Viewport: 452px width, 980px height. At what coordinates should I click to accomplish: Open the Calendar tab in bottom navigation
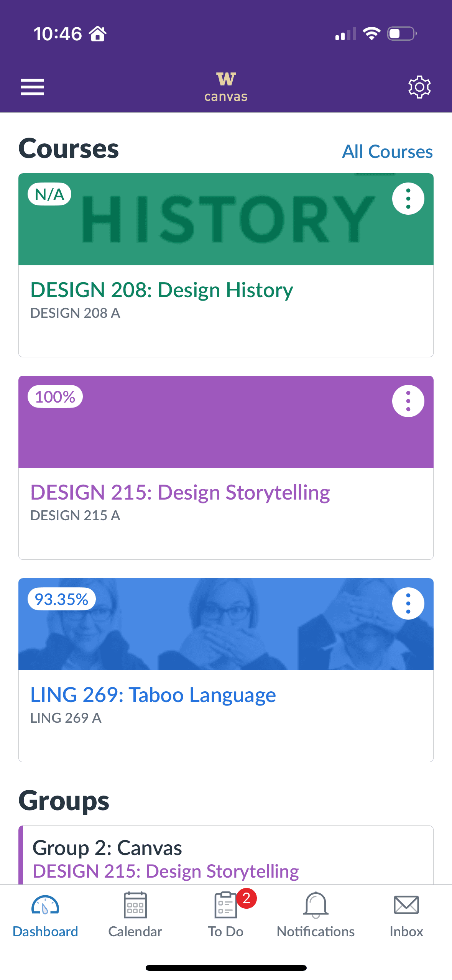pyautogui.click(x=135, y=920)
